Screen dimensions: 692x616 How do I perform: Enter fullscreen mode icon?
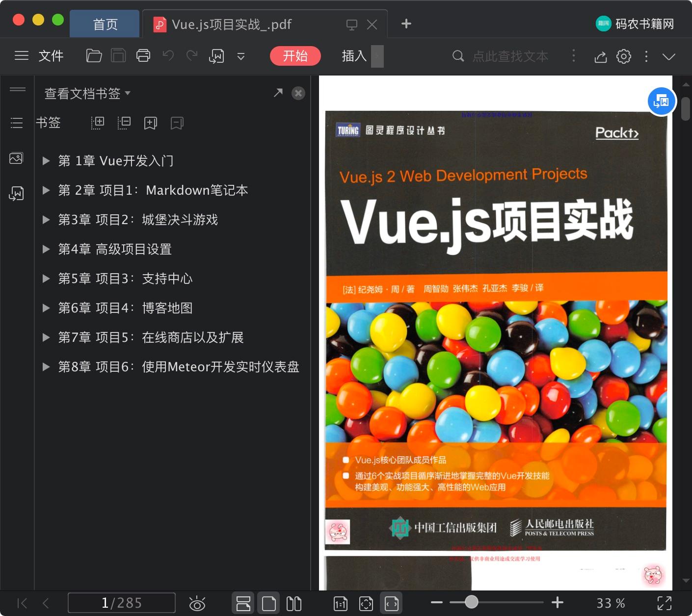[x=665, y=603]
